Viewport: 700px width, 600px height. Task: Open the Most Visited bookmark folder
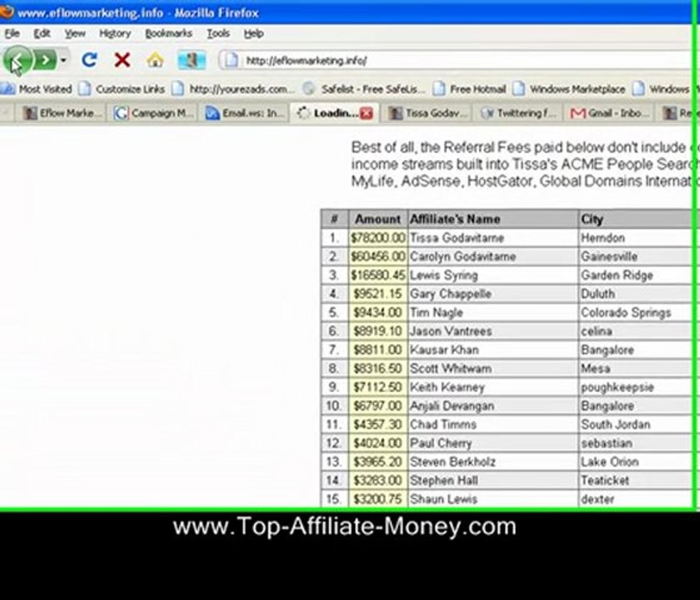point(37,89)
